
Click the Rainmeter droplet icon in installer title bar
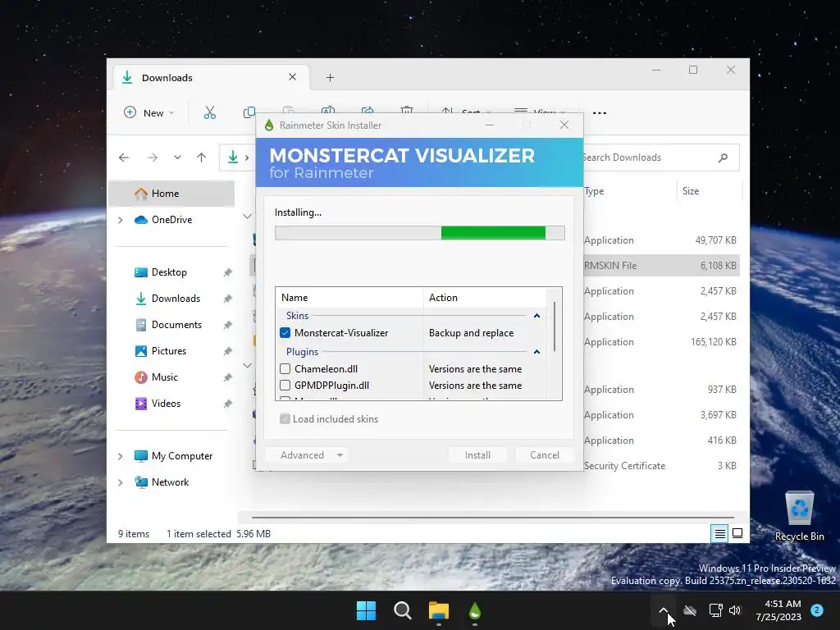click(x=269, y=126)
